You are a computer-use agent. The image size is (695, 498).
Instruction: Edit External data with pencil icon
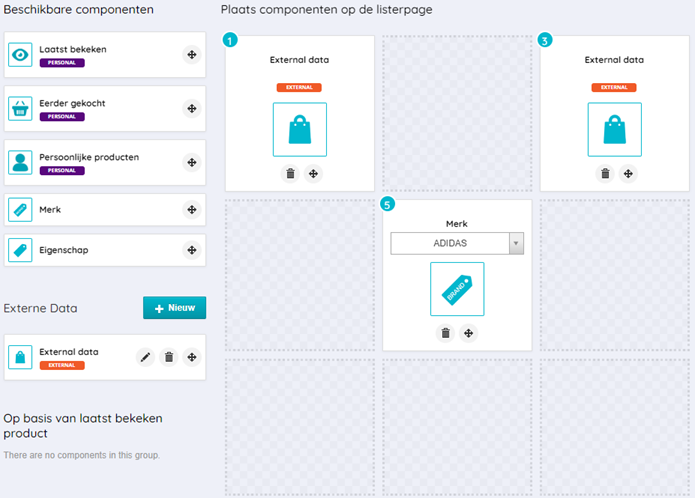145,357
